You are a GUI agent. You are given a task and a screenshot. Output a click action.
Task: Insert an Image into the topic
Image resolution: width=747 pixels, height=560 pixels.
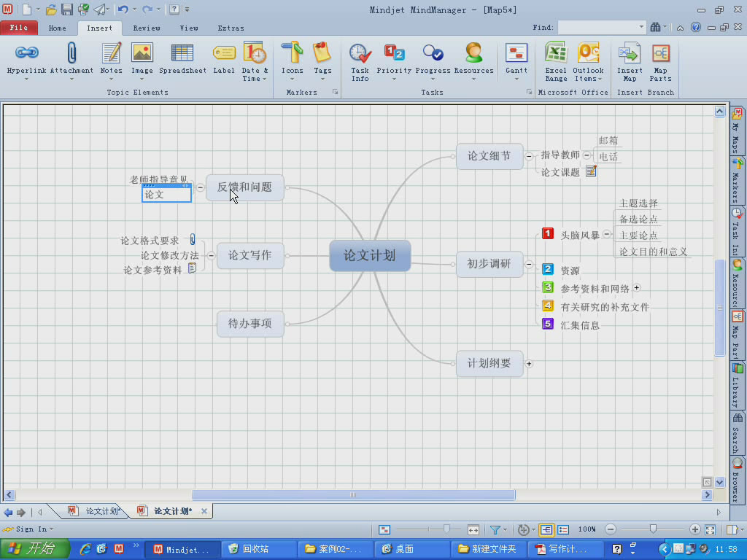click(142, 61)
